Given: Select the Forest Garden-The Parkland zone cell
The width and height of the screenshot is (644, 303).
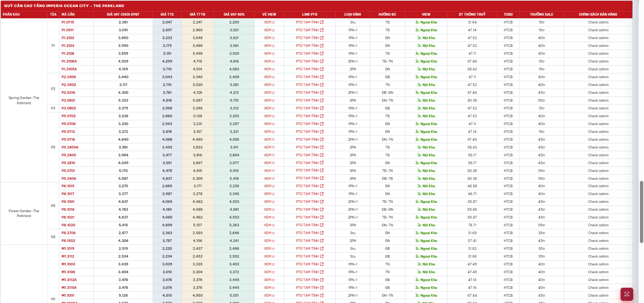Looking at the screenshot, I should click(x=24, y=213).
